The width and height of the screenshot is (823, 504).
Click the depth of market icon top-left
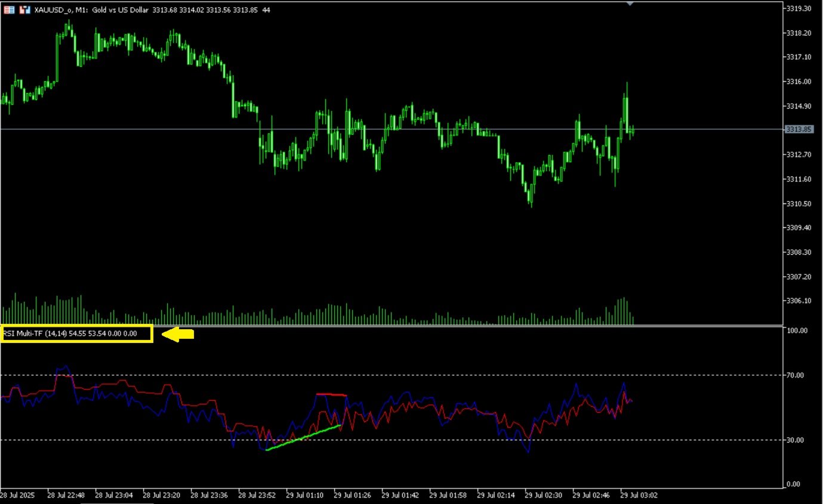click(9, 10)
